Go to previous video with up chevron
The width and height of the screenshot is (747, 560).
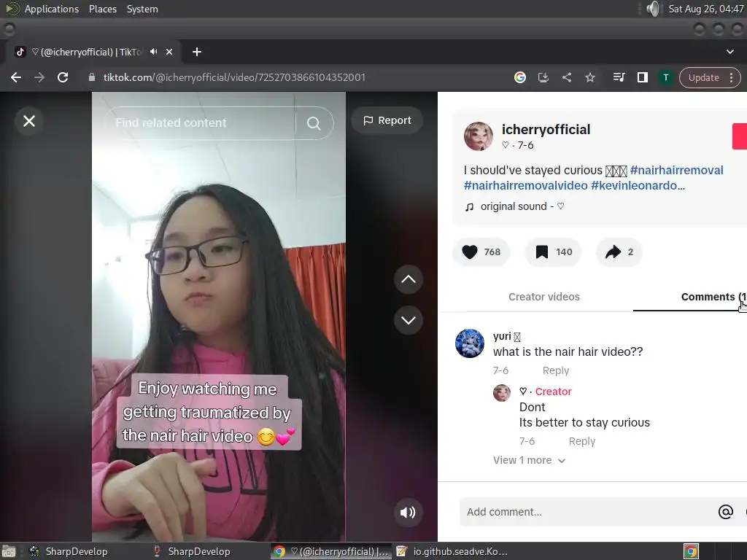(409, 279)
